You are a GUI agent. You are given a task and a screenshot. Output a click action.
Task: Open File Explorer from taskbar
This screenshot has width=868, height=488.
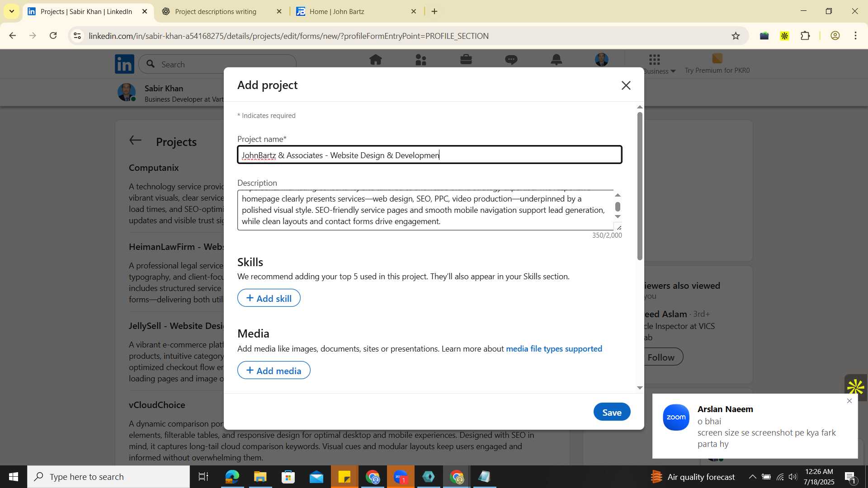coord(260,477)
